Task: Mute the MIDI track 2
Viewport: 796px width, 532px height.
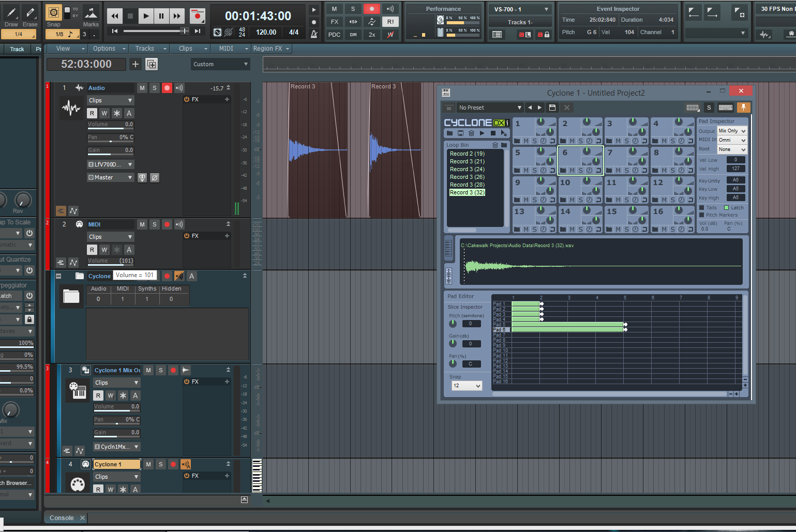Action: (142, 224)
